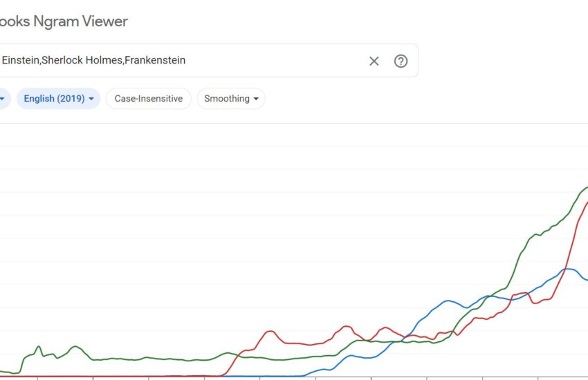
Task: Click the red Sherlock Holmes line's first hump
Action: click(x=270, y=332)
